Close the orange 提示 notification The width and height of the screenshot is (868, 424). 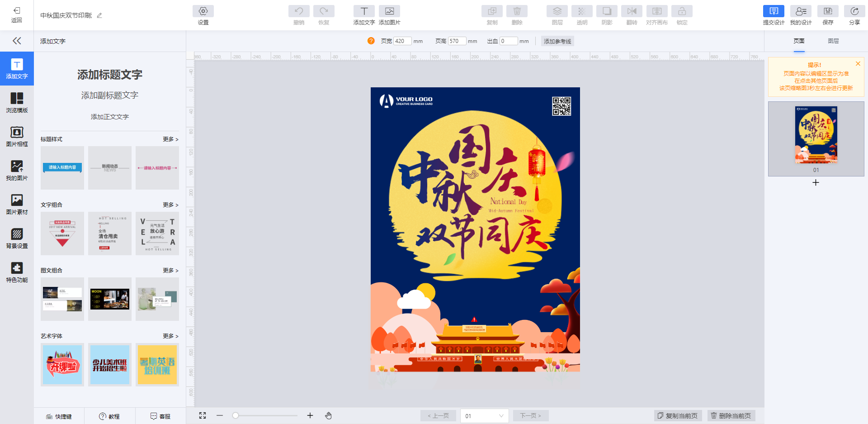pos(858,64)
